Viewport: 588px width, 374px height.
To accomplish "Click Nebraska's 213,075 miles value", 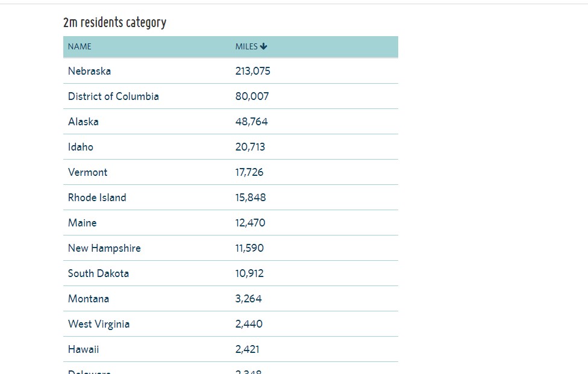I will tap(253, 71).
